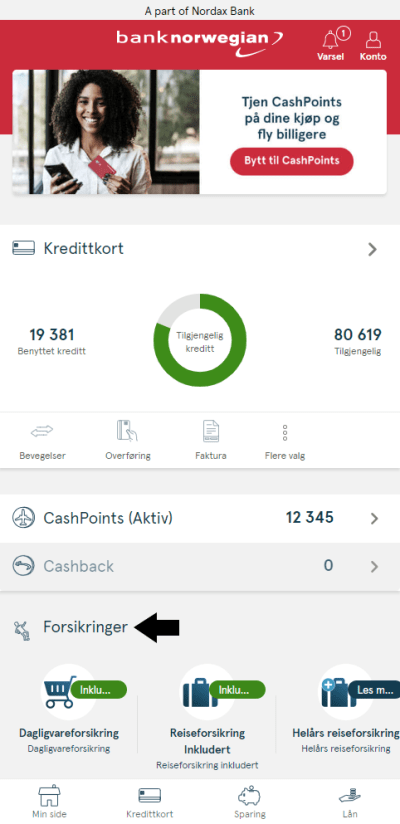Open the Helårs reiseforsikring card title
The height and width of the screenshot is (824, 400).
tap(346, 733)
